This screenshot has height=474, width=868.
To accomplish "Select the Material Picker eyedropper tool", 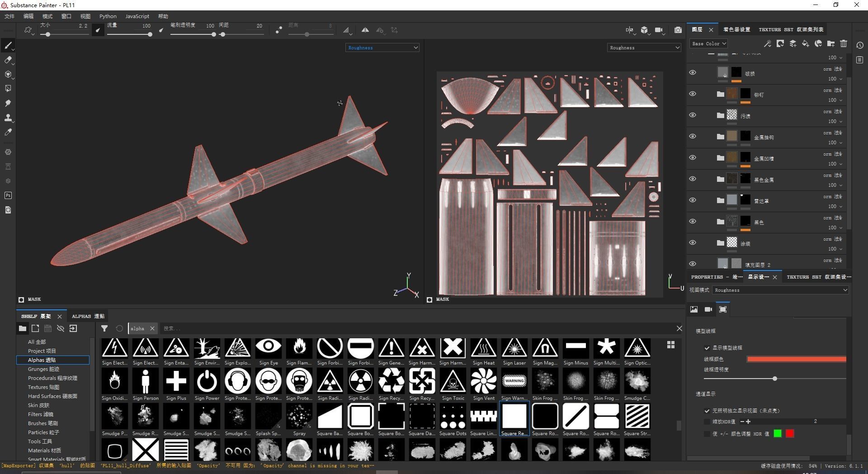I will point(8,132).
